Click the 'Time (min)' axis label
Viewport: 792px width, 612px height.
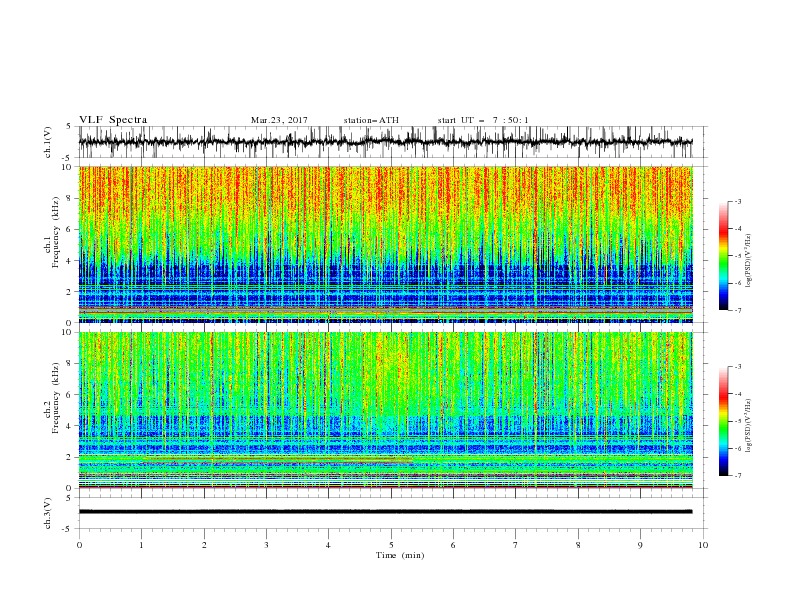pos(400,555)
